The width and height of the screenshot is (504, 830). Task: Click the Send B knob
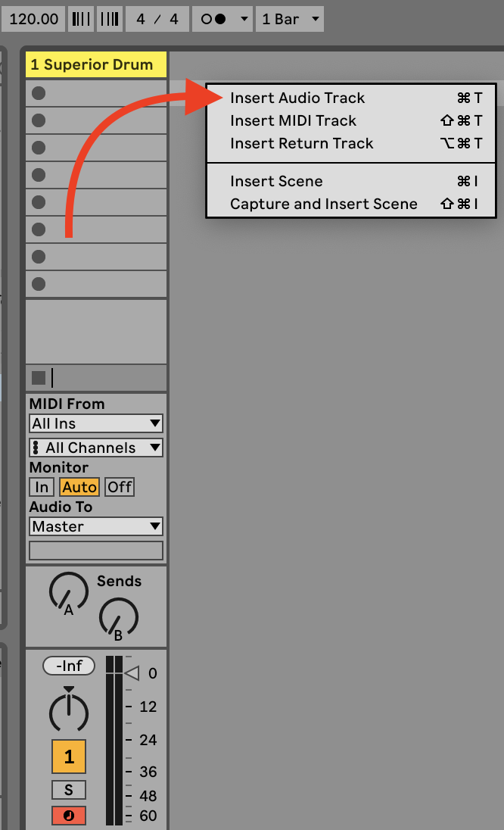point(118,616)
